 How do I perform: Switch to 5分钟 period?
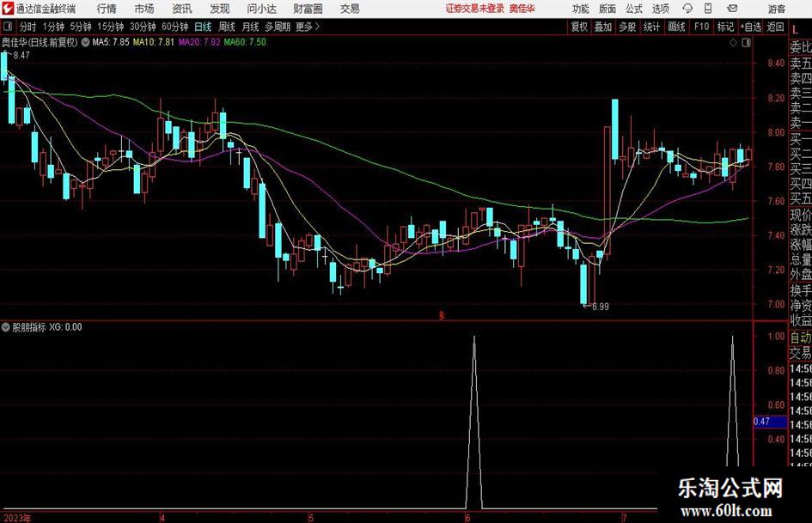coord(80,27)
